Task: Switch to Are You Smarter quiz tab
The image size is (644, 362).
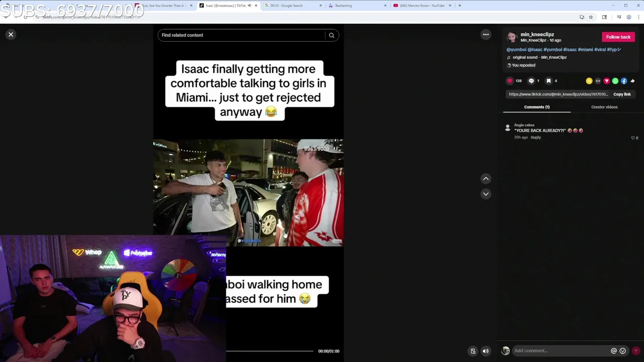Action: 164,6
